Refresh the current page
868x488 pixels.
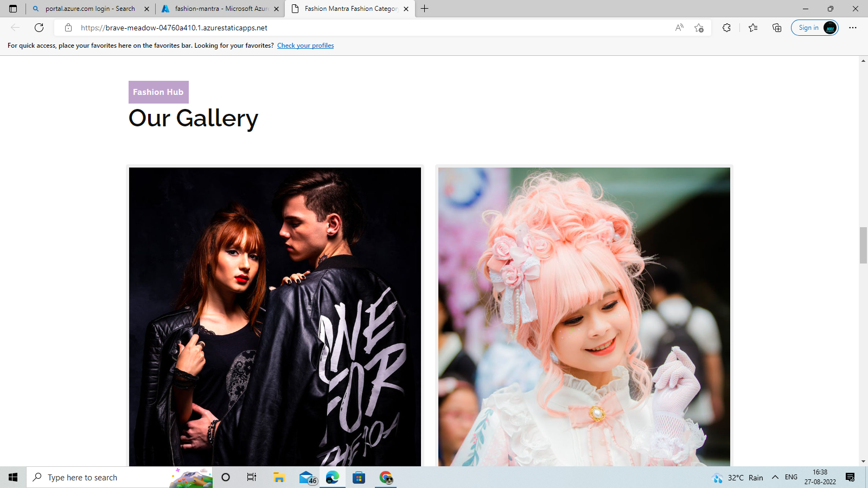point(38,28)
